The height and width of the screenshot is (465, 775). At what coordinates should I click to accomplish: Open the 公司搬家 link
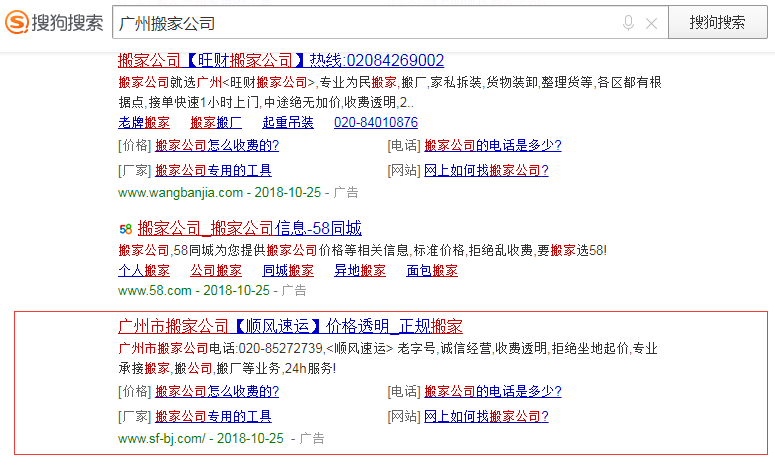click(x=216, y=270)
